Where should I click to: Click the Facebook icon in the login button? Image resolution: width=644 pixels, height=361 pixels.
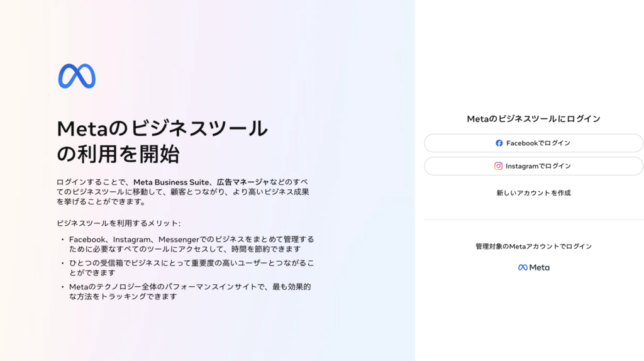pos(499,143)
